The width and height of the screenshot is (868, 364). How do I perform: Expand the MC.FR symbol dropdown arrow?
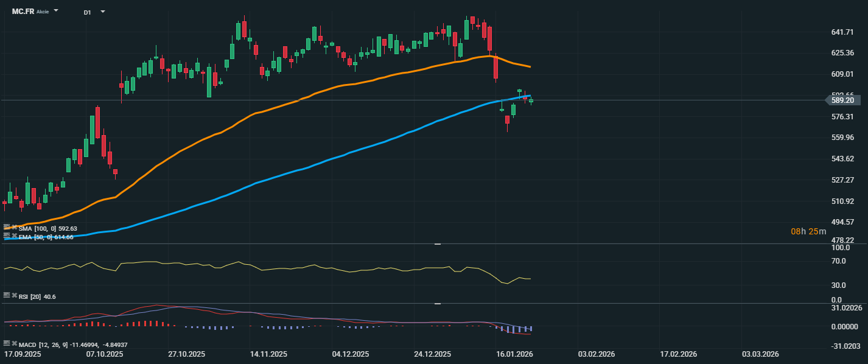(x=56, y=11)
